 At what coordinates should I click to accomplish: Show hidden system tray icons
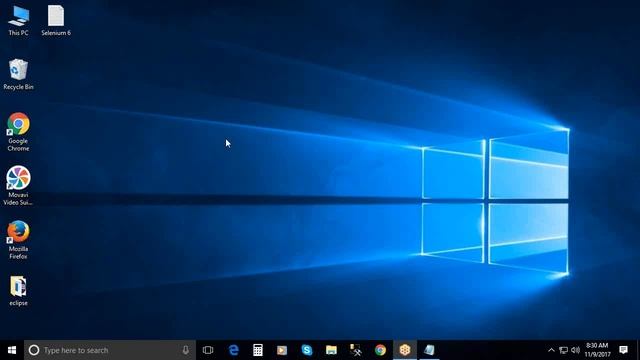click(x=551, y=350)
